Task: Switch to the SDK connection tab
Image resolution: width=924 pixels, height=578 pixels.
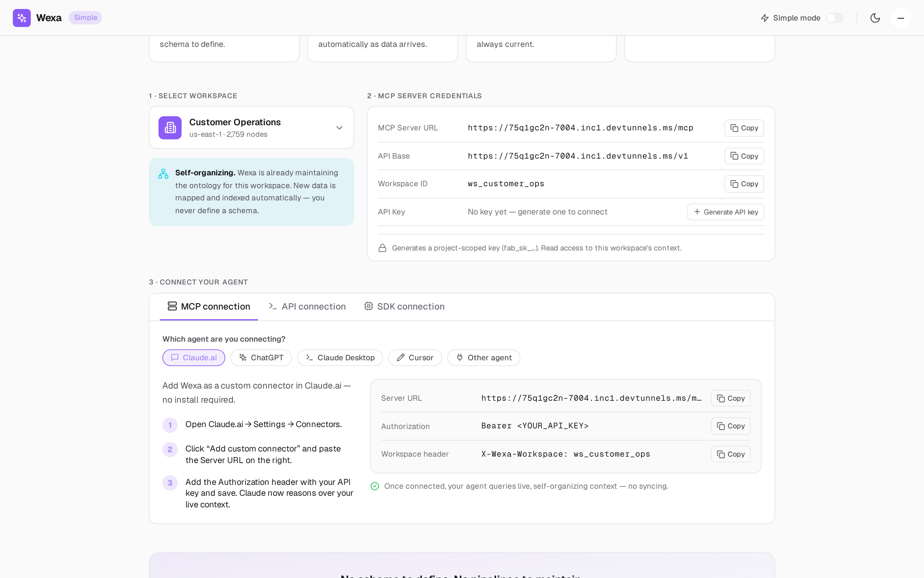Action: (404, 307)
